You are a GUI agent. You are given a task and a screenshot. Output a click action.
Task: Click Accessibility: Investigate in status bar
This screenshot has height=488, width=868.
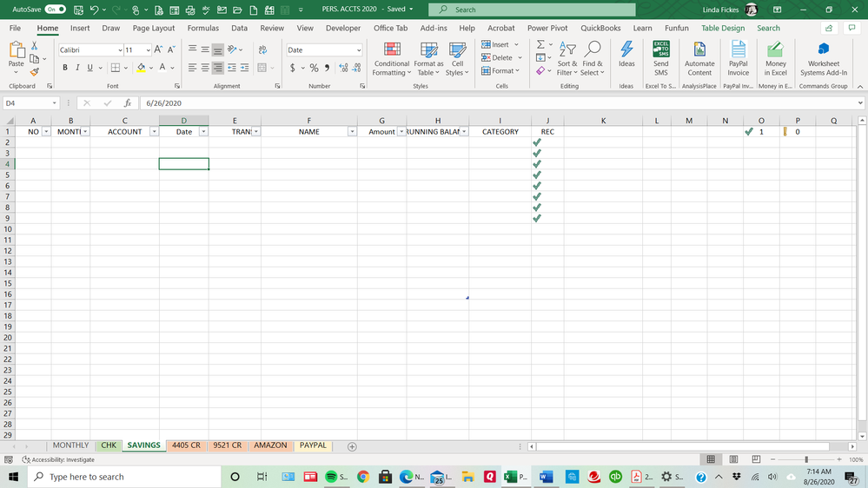pyautogui.click(x=58, y=460)
